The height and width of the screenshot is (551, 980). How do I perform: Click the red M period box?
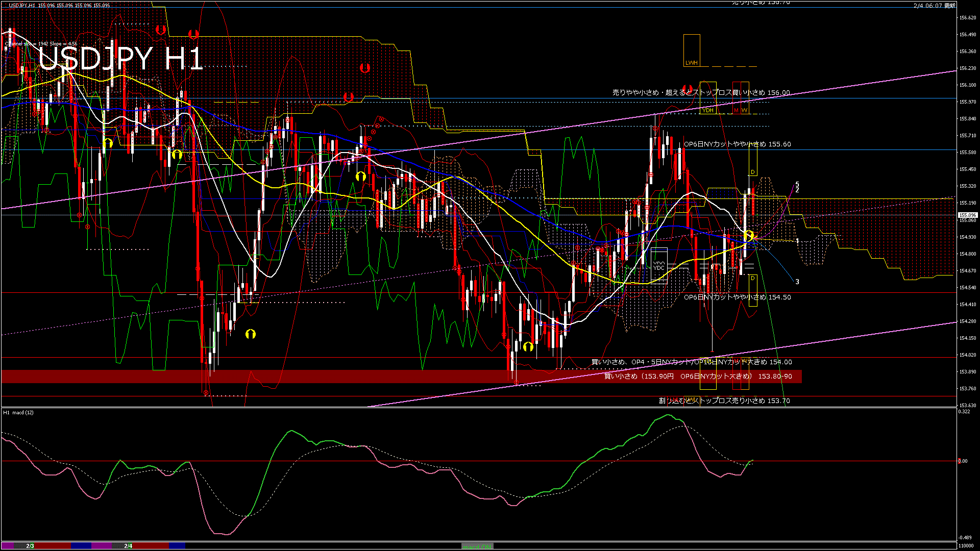736,110
